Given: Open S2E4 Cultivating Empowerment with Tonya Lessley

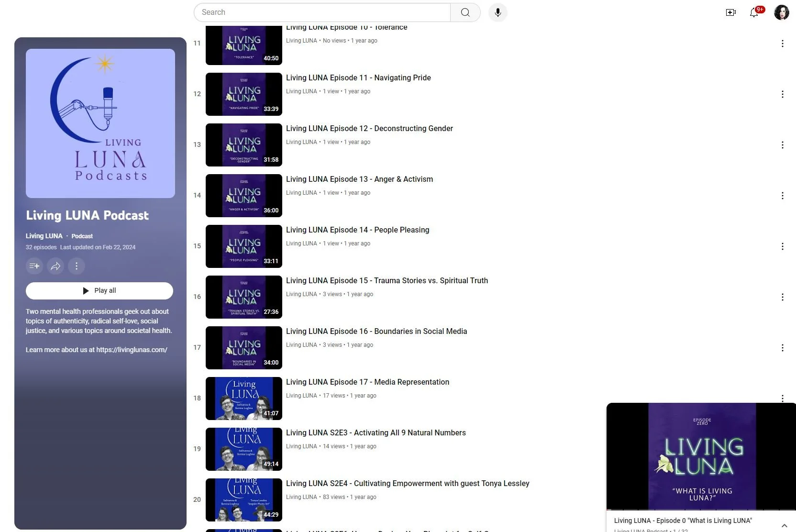Looking at the screenshot, I should (408, 483).
